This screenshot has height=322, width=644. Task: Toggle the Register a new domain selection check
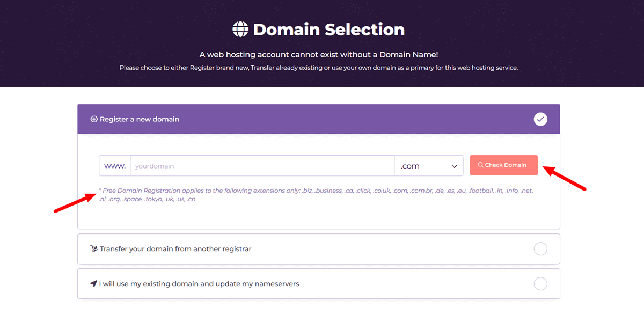coord(540,119)
